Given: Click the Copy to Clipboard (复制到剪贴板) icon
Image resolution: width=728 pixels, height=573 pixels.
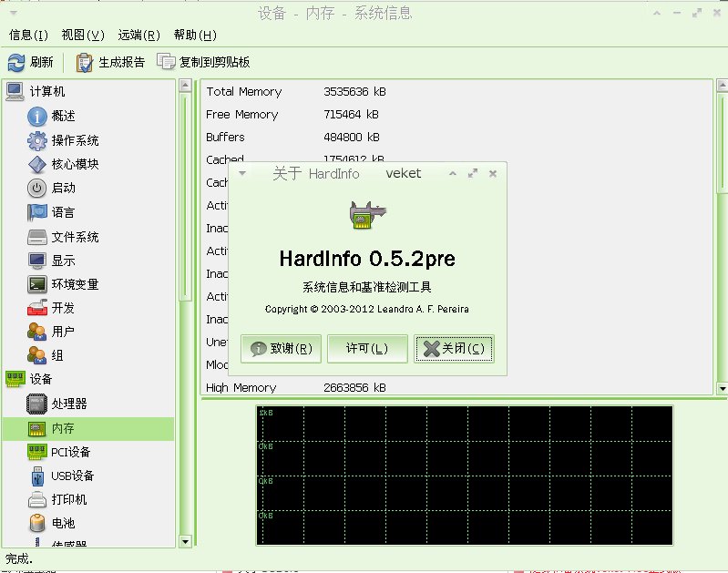Looking at the screenshot, I should point(166,62).
